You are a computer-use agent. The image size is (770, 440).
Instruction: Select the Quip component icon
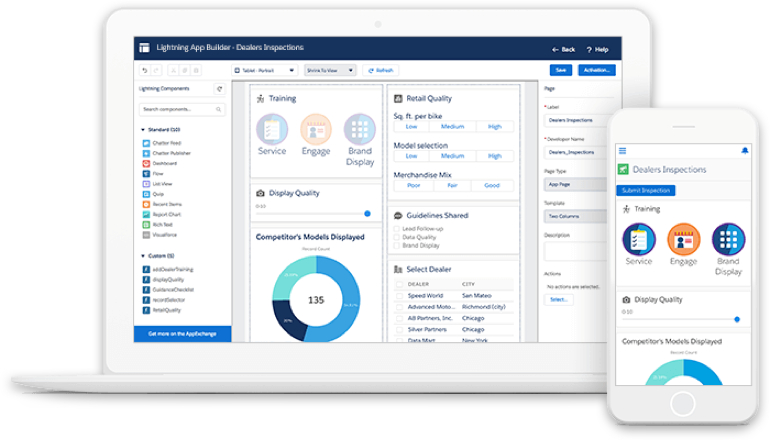tap(146, 194)
